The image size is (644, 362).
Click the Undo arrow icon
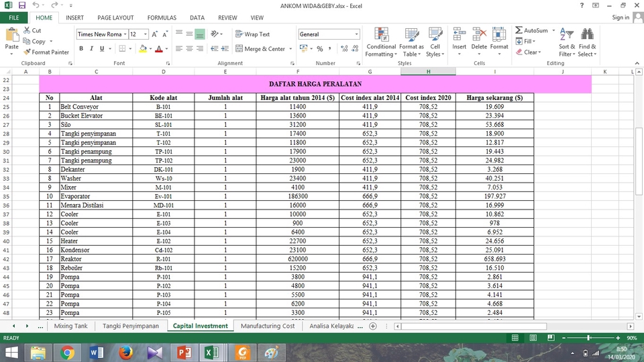36,5
